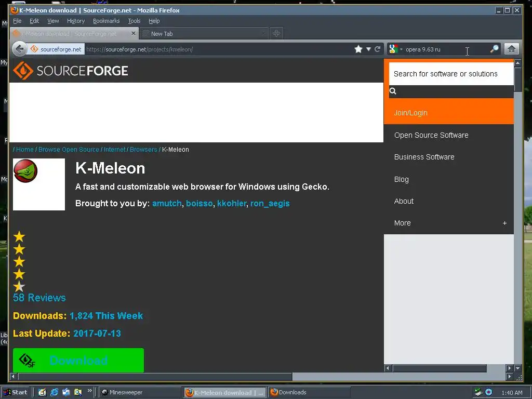Image resolution: width=532 pixels, height=399 pixels.
Task: Click the half-filled fifth rating star
Action: click(x=19, y=286)
